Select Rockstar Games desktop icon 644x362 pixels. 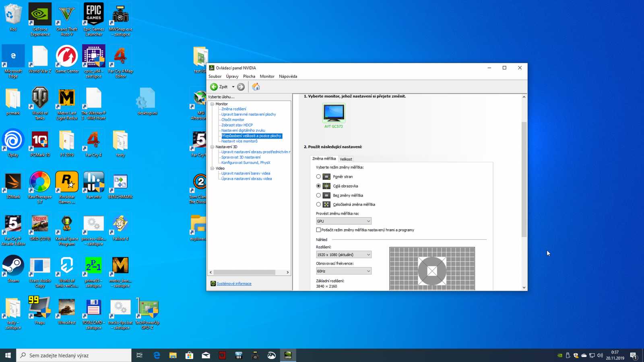point(67,187)
